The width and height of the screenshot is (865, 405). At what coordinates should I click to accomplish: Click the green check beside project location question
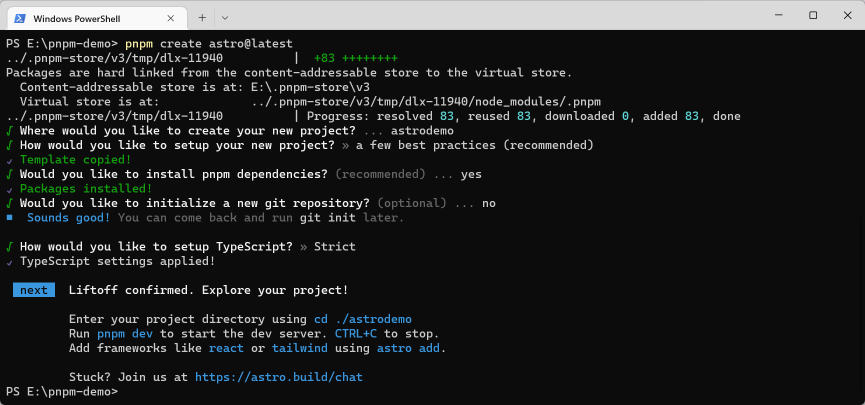[x=9, y=131]
